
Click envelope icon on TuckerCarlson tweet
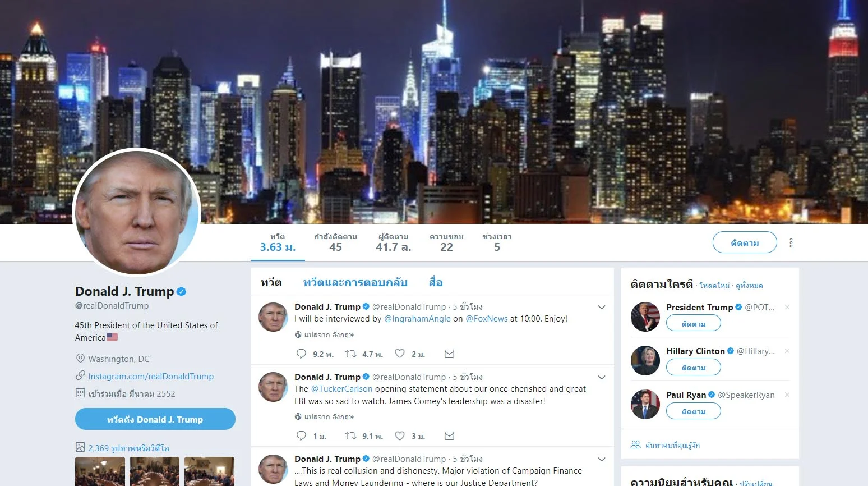tap(449, 435)
